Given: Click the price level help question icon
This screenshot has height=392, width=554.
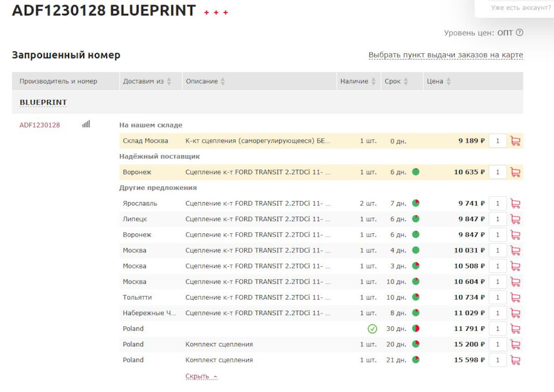Looking at the screenshot, I should [x=519, y=32].
